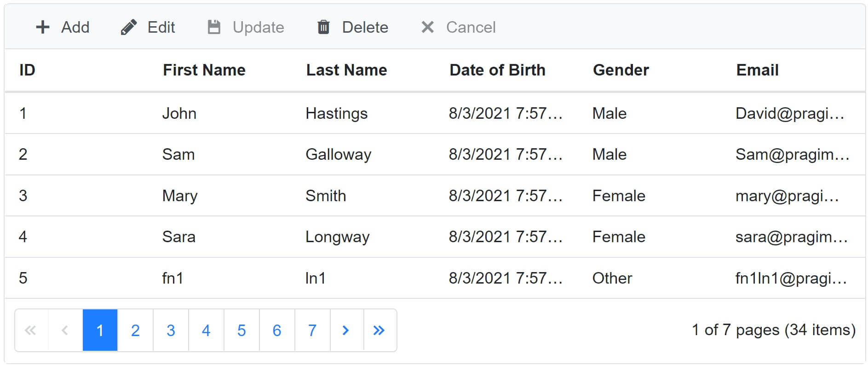
Task: Select the Mary Smith row
Action: click(x=180, y=196)
